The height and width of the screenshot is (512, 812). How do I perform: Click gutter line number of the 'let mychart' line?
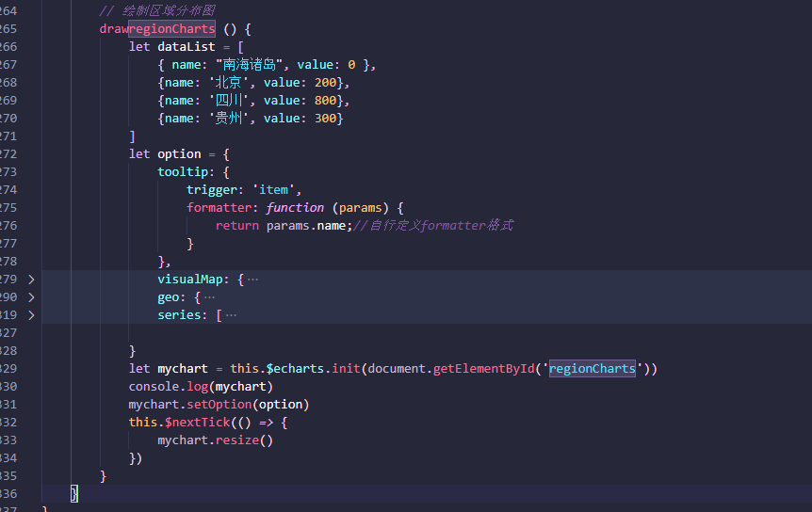coord(8,369)
